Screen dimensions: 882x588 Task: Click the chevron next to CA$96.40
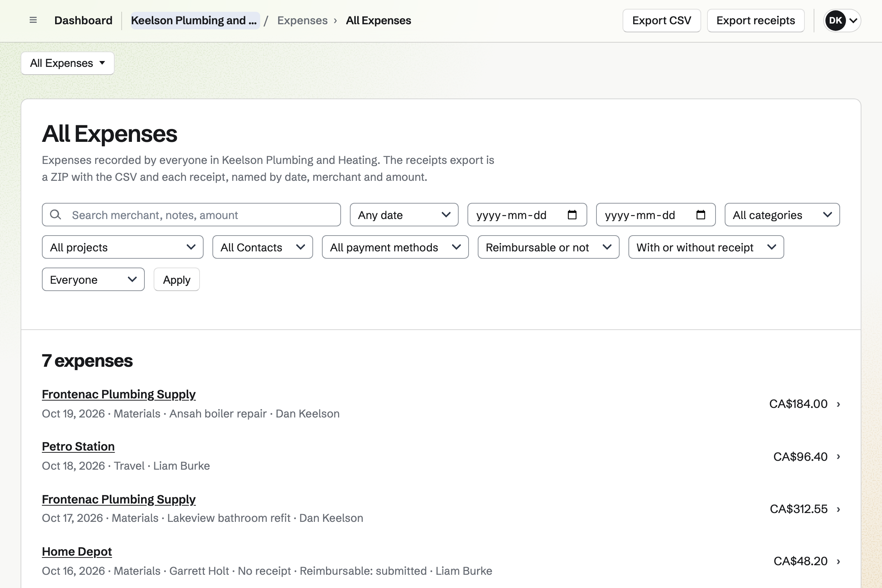(x=839, y=456)
